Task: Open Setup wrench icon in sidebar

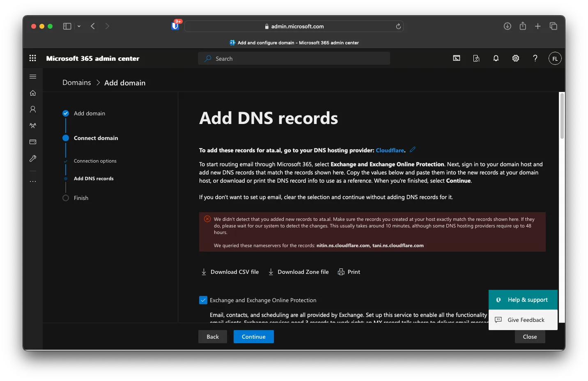Action: [x=33, y=158]
